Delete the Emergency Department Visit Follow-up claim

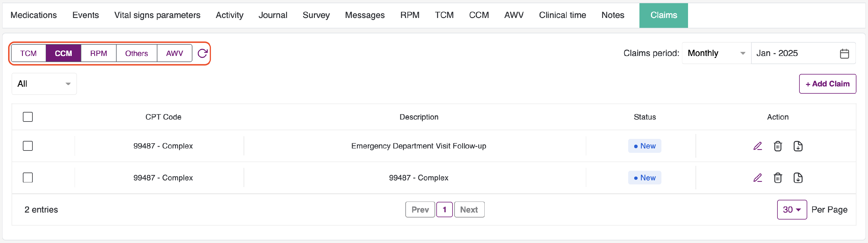(x=778, y=146)
